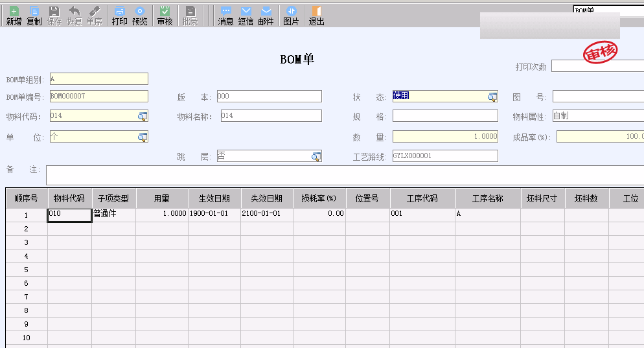Click the 规格 input field
This screenshot has height=348, width=644.
coord(444,117)
